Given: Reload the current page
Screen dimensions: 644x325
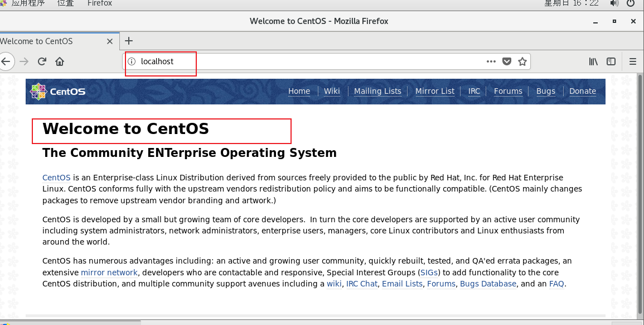Looking at the screenshot, I should click(x=42, y=62).
